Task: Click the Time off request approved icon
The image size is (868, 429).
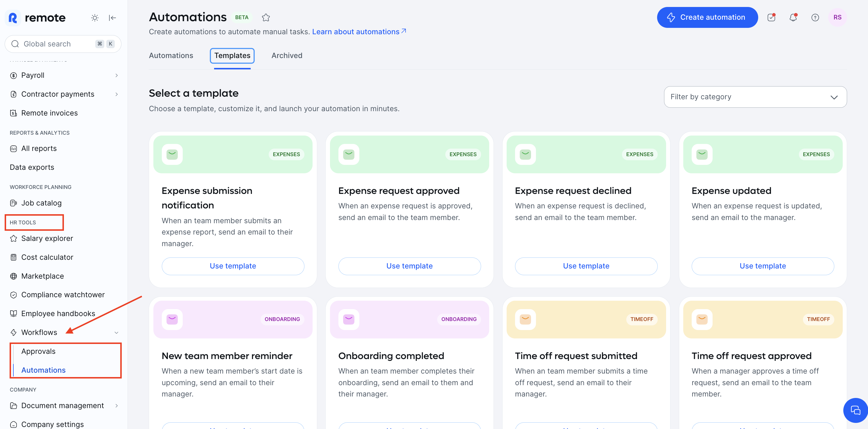Action: point(702,319)
